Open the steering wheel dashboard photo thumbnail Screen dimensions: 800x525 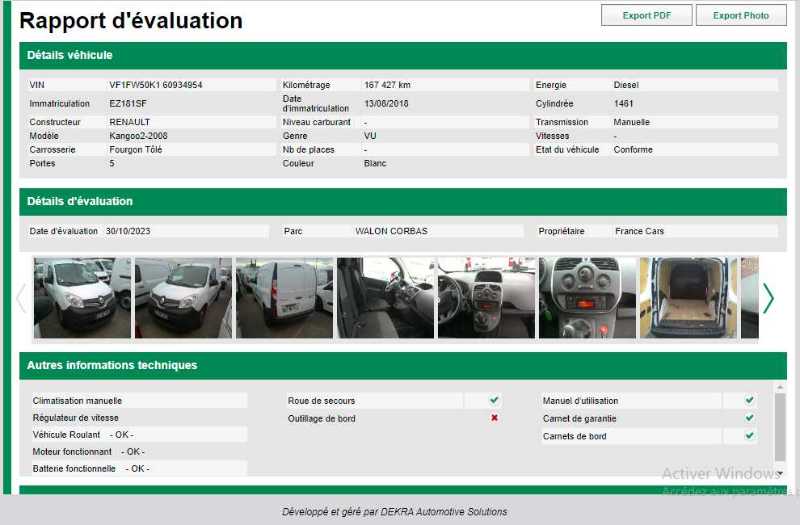486,298
